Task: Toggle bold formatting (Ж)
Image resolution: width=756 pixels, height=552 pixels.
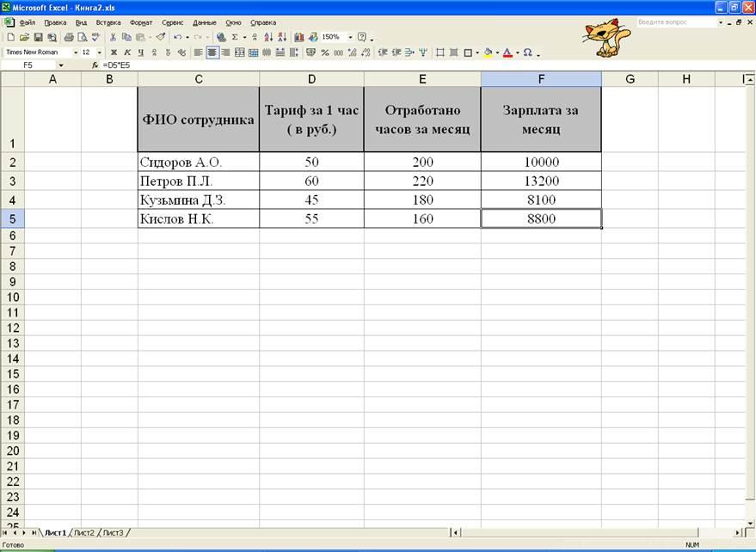Action: 114,52
